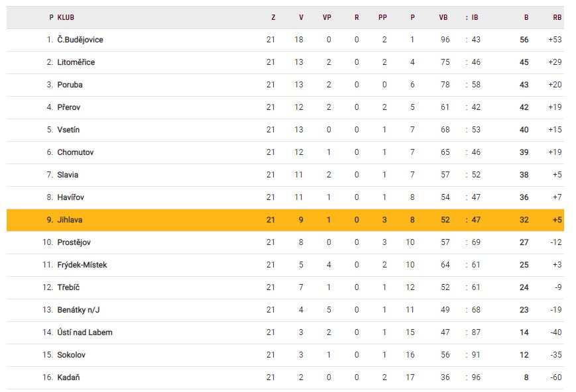Screen dimensions: 576x392
Task: Select the highlighted Jihlava team name
Action: (x=70, y=220)
